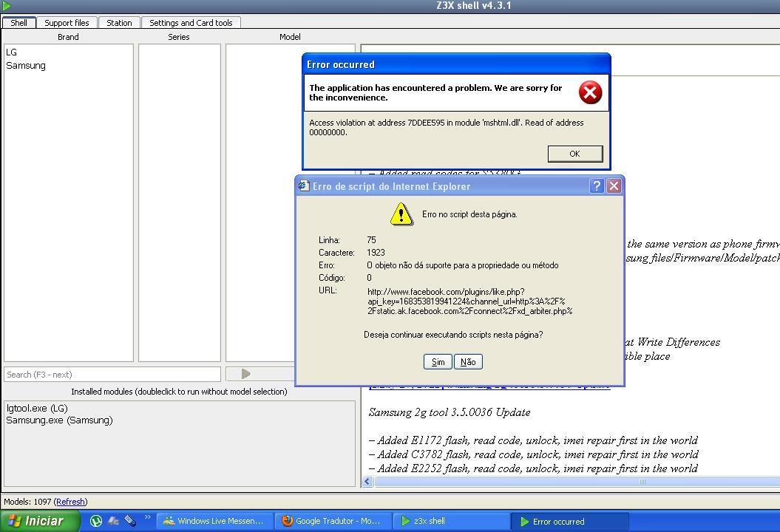Click the Models: 1097 status text

(x=27, y=502)
